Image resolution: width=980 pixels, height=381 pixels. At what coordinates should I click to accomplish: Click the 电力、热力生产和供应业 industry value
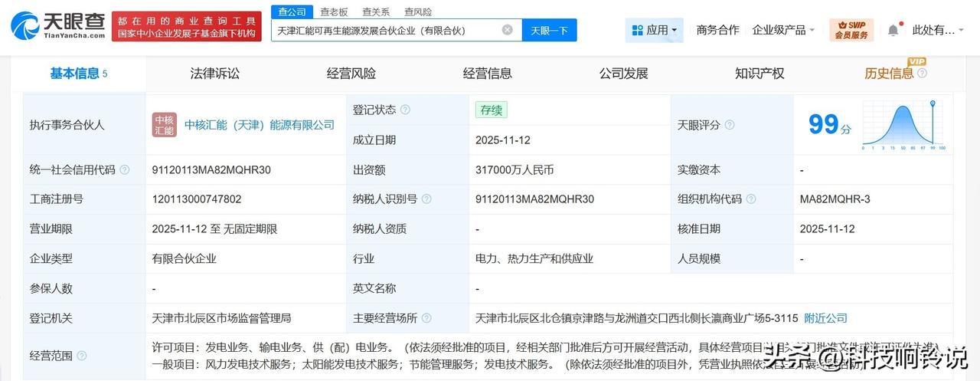point(534,258)
